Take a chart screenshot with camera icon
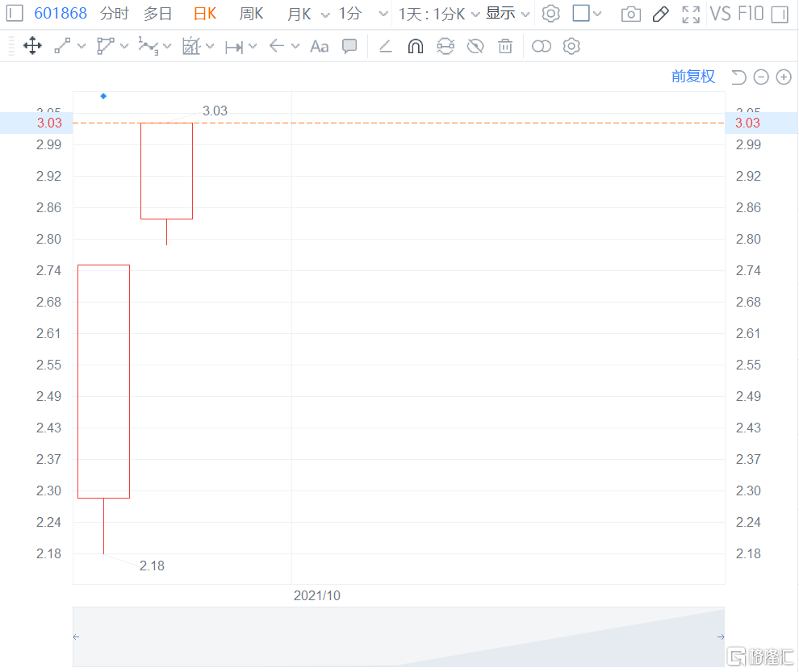This screenshot has height=672, width=799. click(631, 14)
